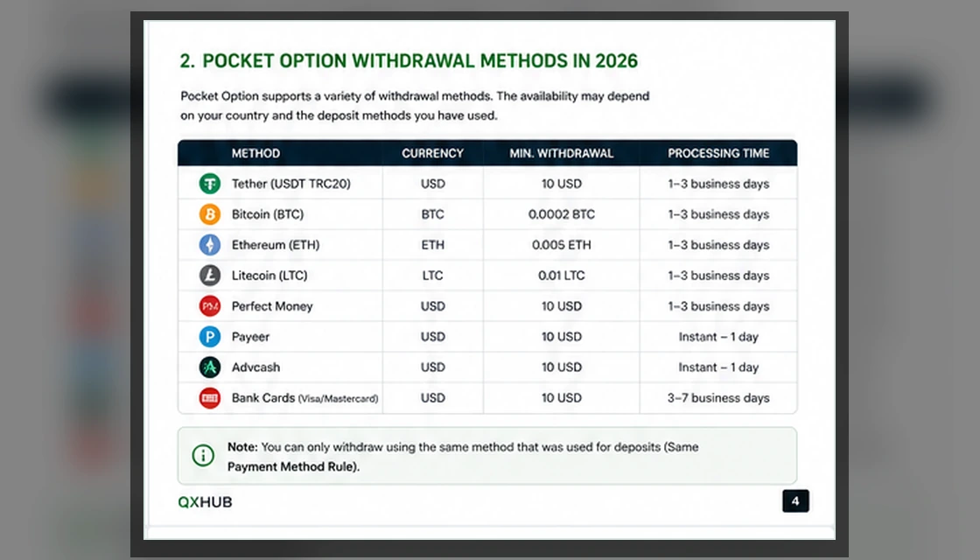Click the blue Payeer P icon
The height and width of the screenshot is (560, 980).
[x=210, y=337]
